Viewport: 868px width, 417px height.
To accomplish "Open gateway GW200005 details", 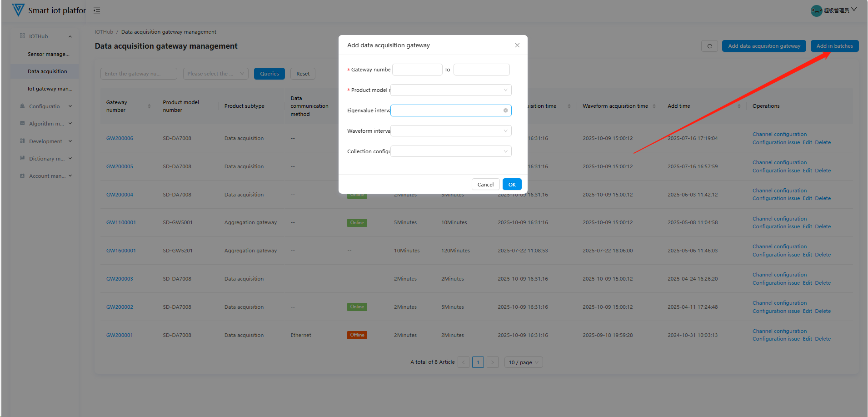I will point(120,166).
